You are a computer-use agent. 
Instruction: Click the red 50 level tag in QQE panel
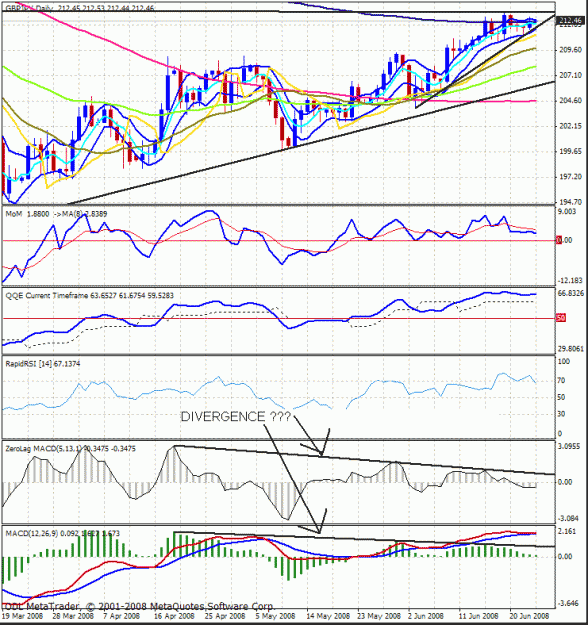561,318
